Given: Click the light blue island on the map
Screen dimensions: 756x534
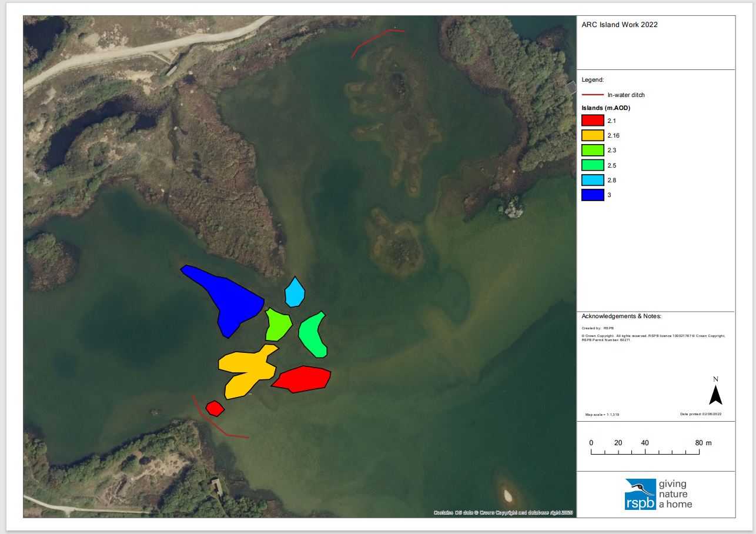Looking at the screenshot, I should pyautogui.click(x=295, y=292).
